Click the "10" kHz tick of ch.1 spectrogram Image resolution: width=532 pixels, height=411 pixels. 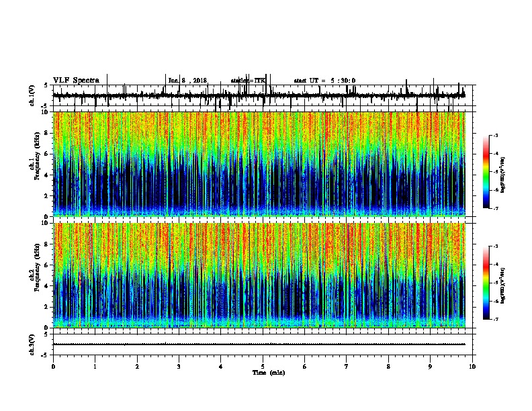point(45,112)
